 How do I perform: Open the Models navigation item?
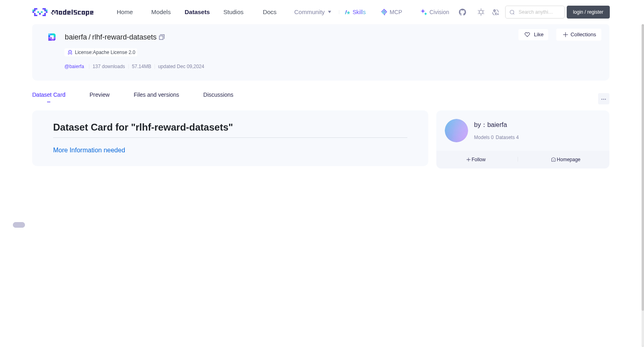(161, 12)
